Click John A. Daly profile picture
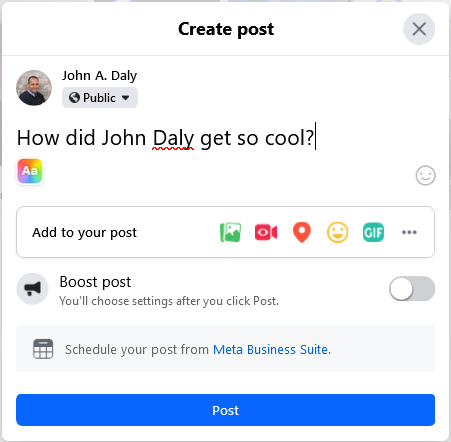Image resolution: width=451 pixels, height=442 pixels. [34, 88]
